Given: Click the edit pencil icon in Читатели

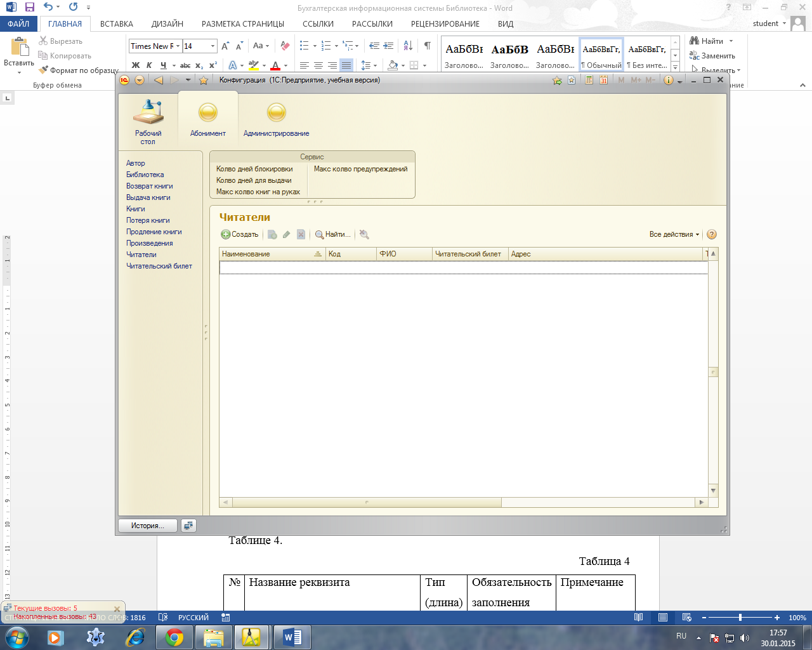Looking at the screenshot, I should [x=287, y=234].
